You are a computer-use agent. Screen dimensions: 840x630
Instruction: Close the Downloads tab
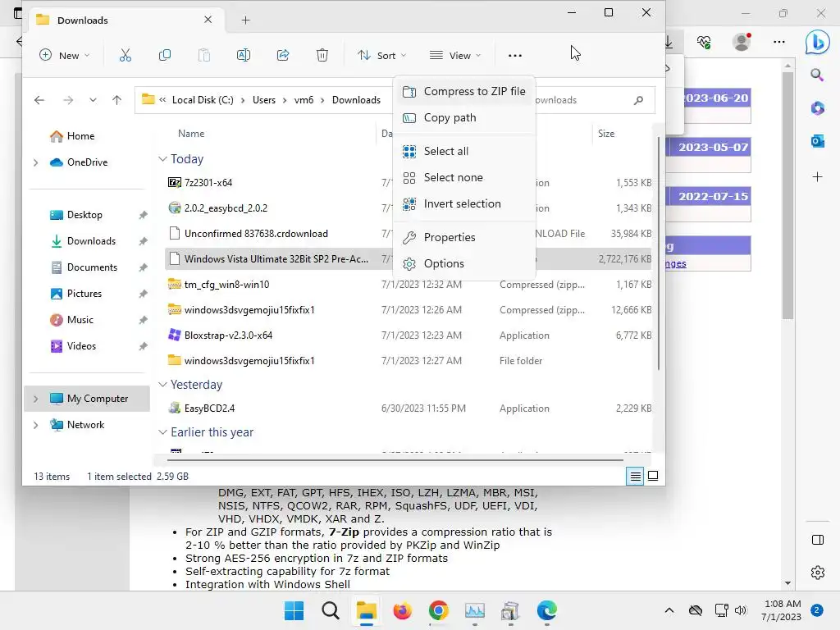[208, 20]
